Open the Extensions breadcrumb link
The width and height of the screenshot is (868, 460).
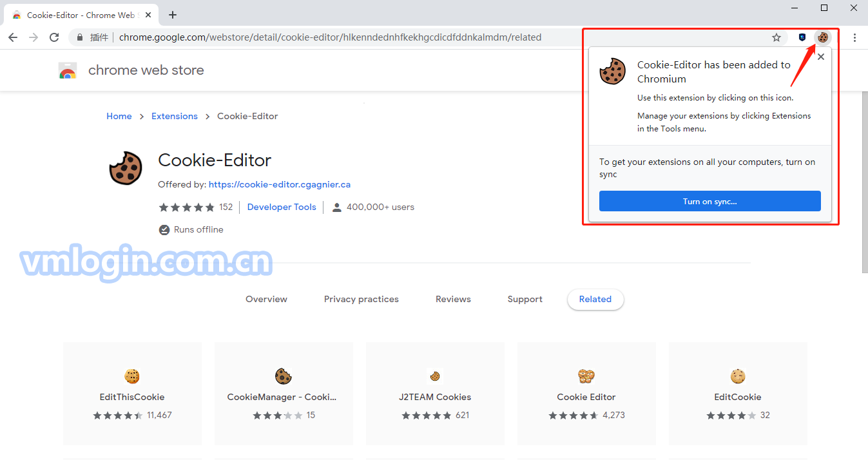pos(175,116)
